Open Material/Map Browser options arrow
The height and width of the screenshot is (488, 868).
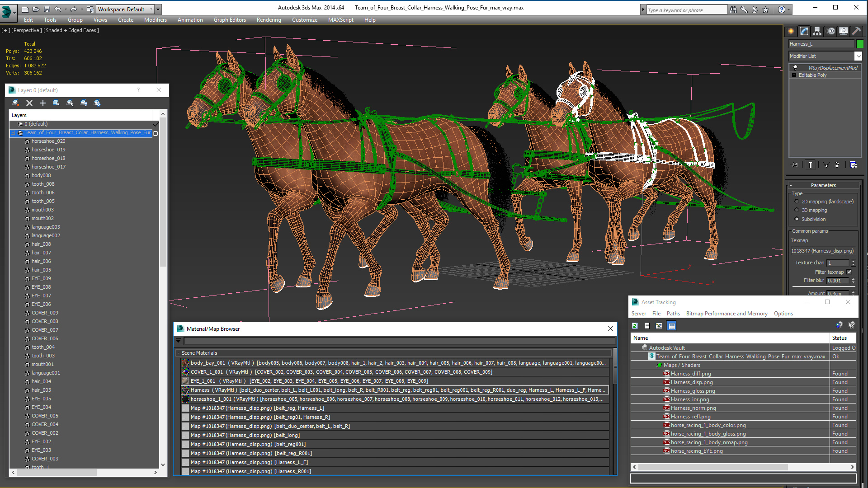pos(179,341)
